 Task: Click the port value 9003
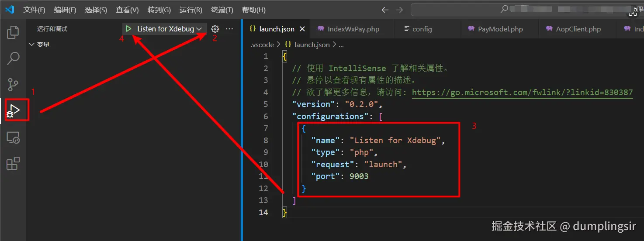pyautogui.click(x=359, y=176)
